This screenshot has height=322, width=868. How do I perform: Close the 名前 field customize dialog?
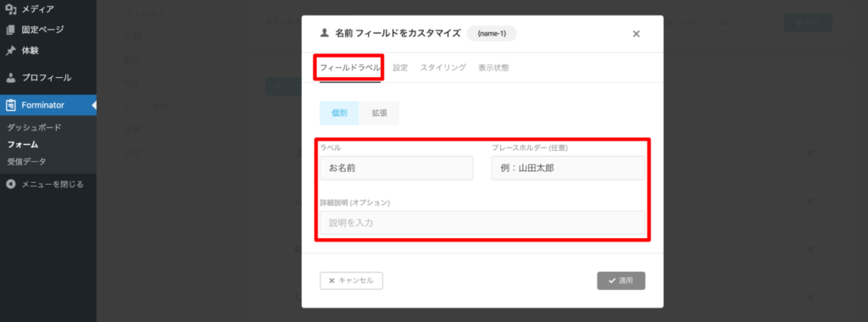[636, 34]
